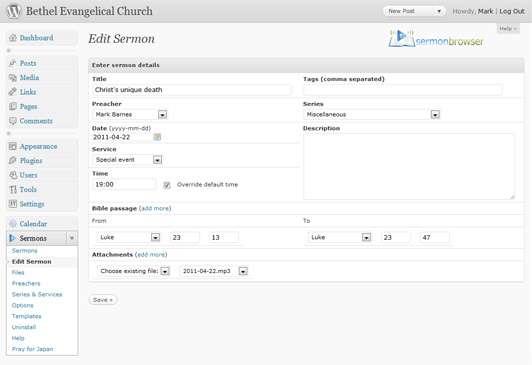
Task: Click the Description text area
Action: tap(409, 166)
